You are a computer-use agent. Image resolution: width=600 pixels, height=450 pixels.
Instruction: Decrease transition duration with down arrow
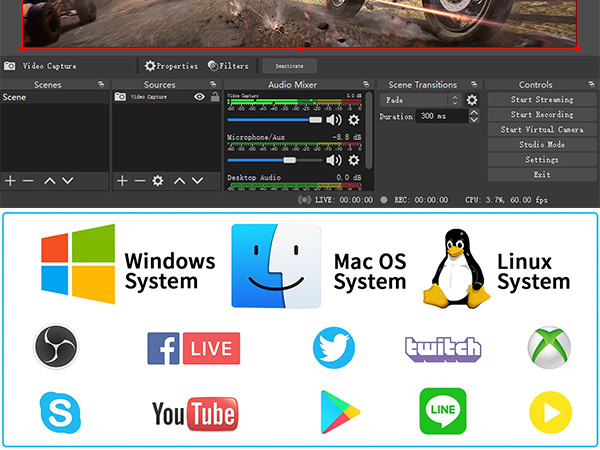[474, 119]
